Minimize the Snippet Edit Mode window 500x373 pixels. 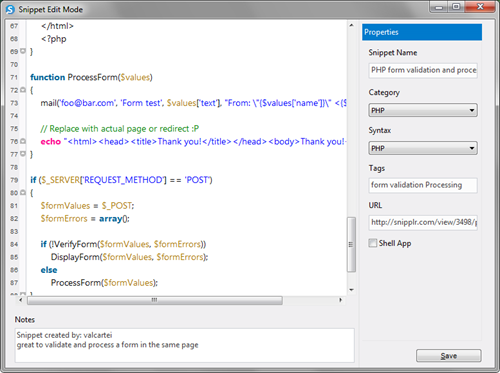(x=439, y=7)
